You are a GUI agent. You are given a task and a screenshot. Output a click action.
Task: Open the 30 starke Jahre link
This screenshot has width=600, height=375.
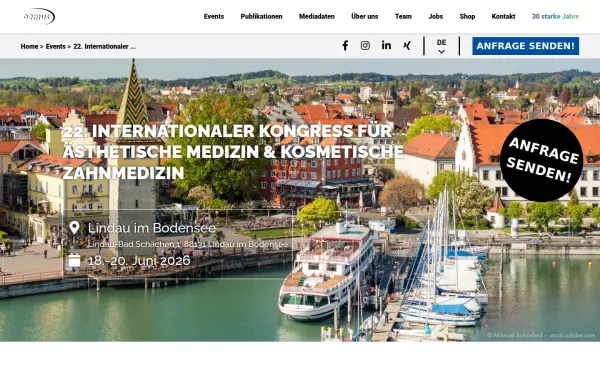(555, 16)
